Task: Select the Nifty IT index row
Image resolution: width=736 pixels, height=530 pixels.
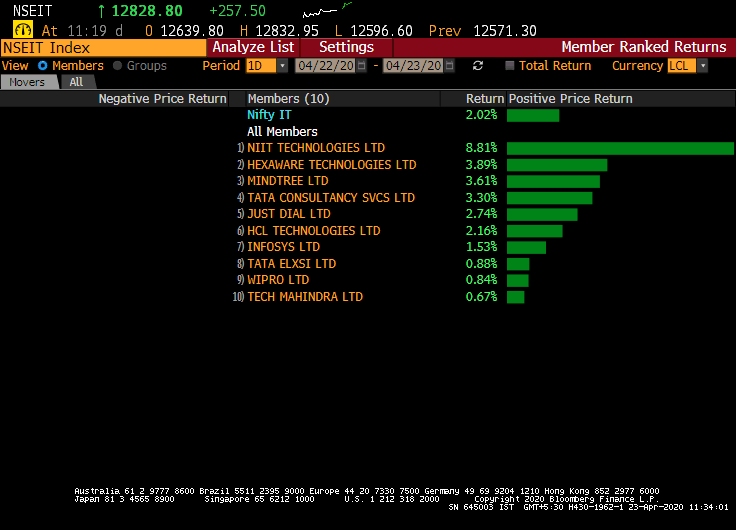Action: click(270, 115)
